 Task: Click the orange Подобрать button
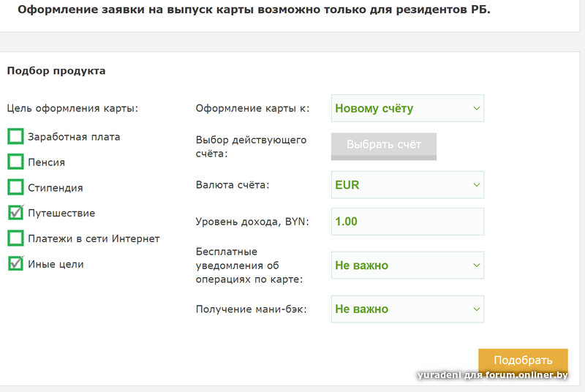point(523,361)
